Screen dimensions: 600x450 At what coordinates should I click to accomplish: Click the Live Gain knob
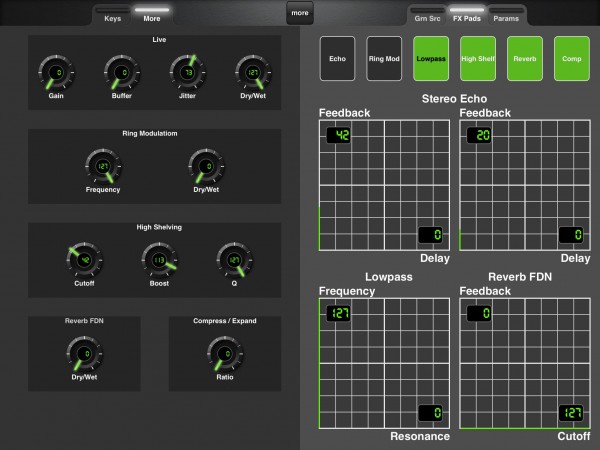(x=56, y=72)
